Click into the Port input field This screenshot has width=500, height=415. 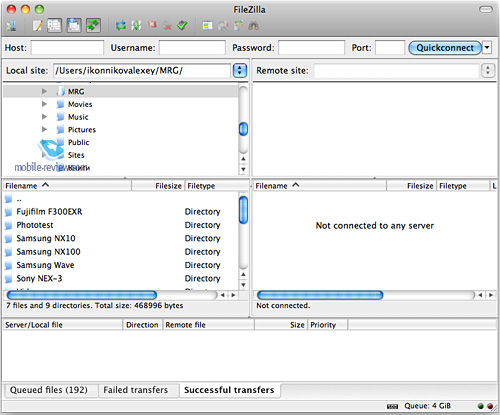[390, 48]
